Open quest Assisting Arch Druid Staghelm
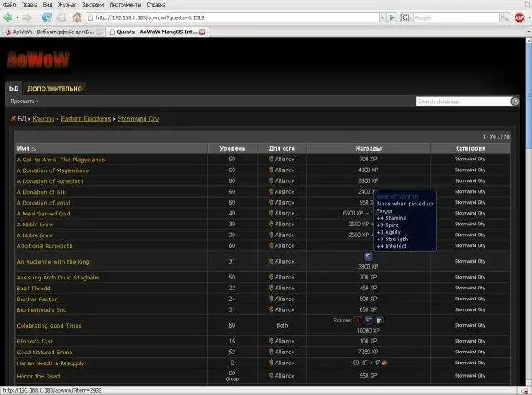532x395 pixels. 58,278
